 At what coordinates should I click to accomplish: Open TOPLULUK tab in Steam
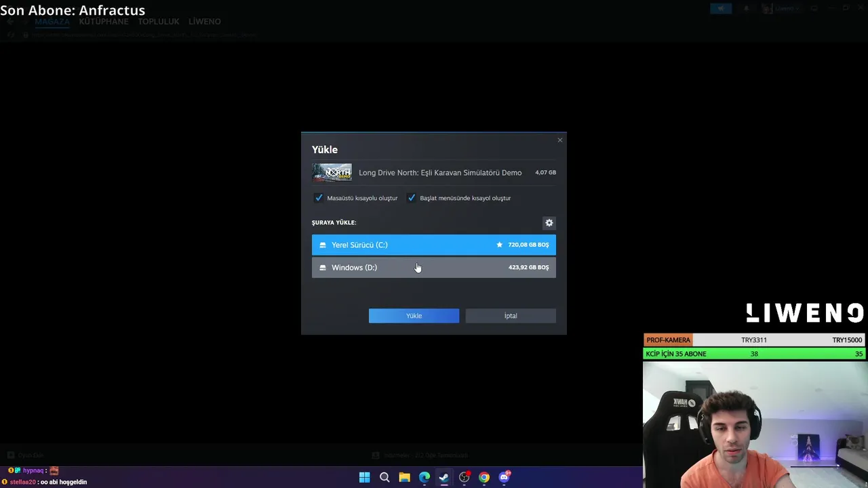click(159, 22)
